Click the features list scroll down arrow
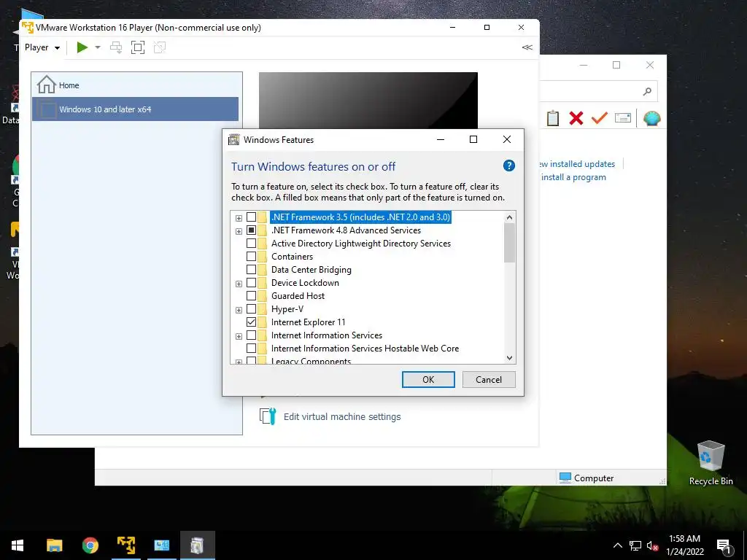 point(509,357)
